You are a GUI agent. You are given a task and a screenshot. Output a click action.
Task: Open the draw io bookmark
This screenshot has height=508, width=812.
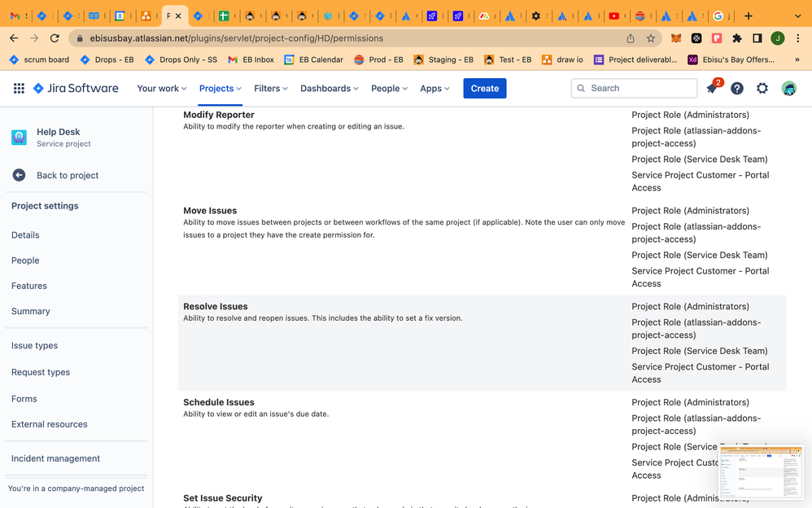click(x=562, y=59)
